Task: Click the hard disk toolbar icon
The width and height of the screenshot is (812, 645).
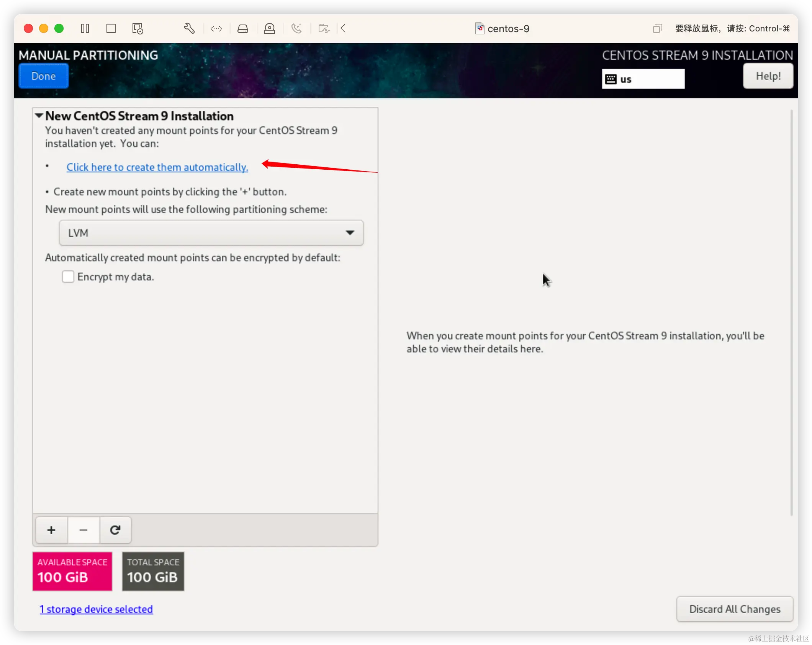Action: coord(243,28)
